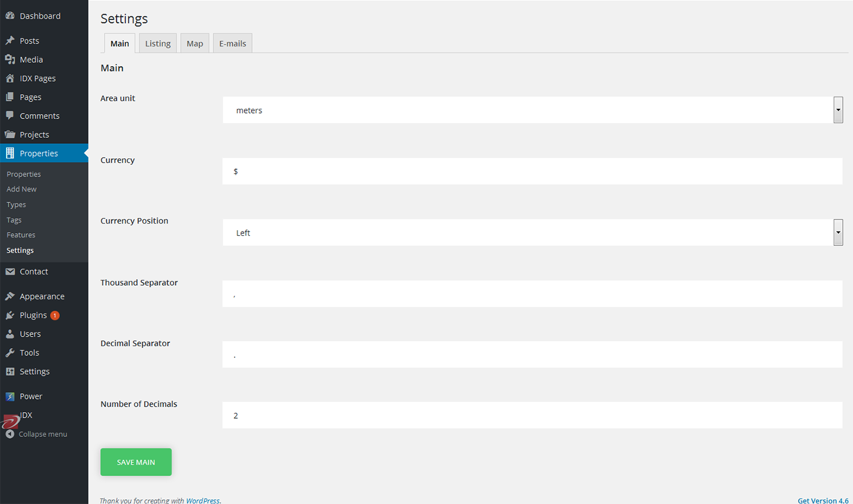
Task: Click the Appearance brush icon
Action: pos(10,296)
